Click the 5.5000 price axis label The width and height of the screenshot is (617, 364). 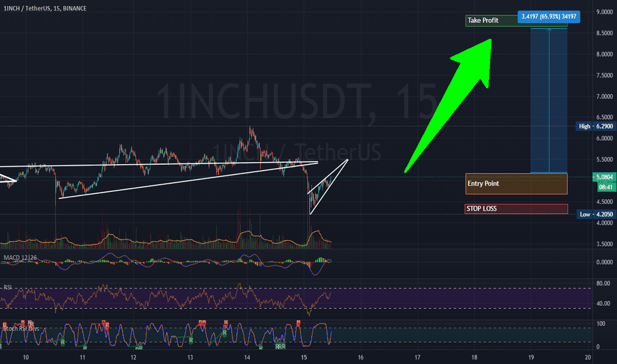(x=604, y=159)
